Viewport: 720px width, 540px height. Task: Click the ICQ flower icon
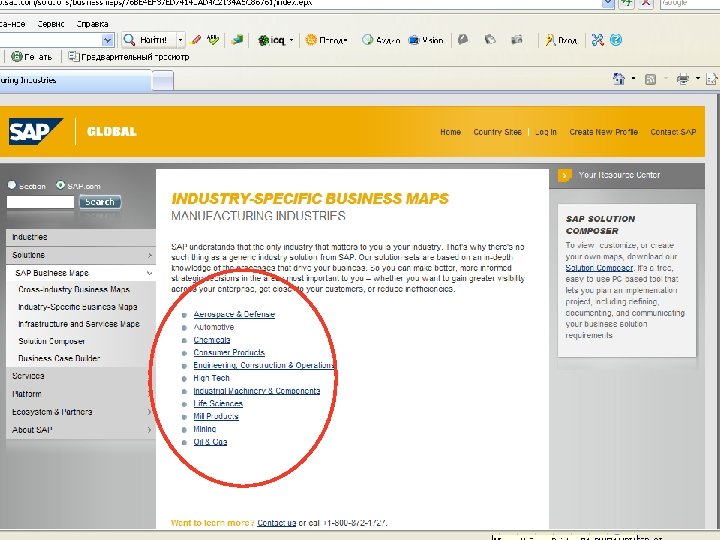pyautogui.click(x=264, y=40)
